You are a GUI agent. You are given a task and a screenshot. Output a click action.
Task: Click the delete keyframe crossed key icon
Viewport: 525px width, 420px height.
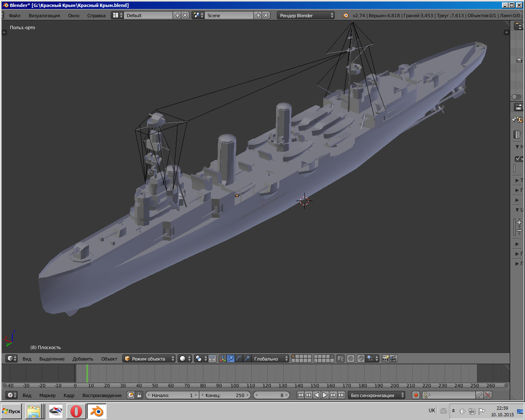(488, 395)
